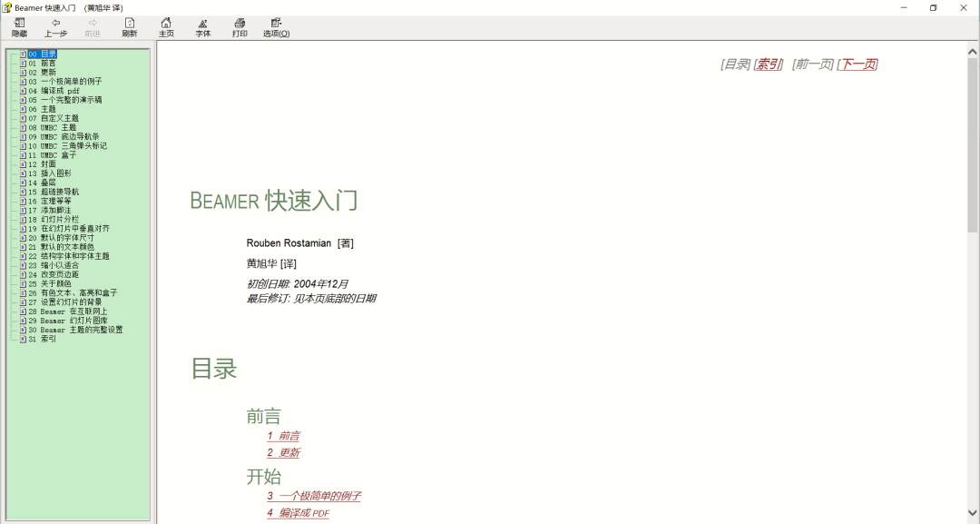980x524 pixels.
Task: Click the help-book icon in the title bar
Action: tap(7, 7)
